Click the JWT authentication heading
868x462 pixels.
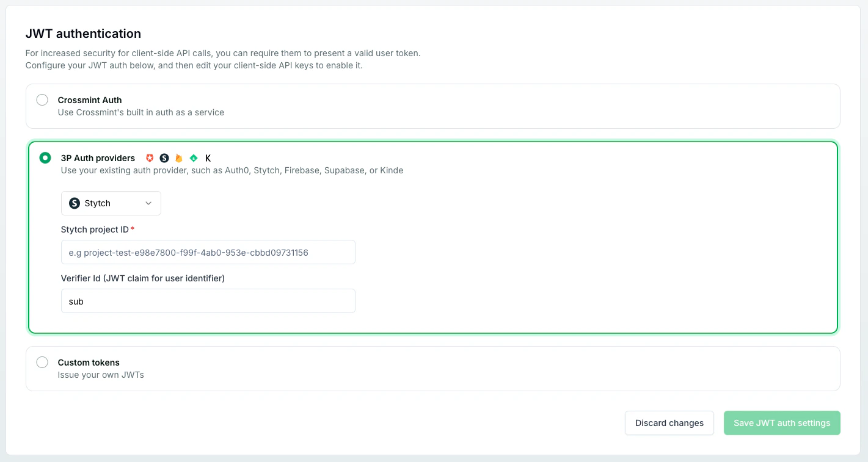pyautogui.click(x=83, y=34)
